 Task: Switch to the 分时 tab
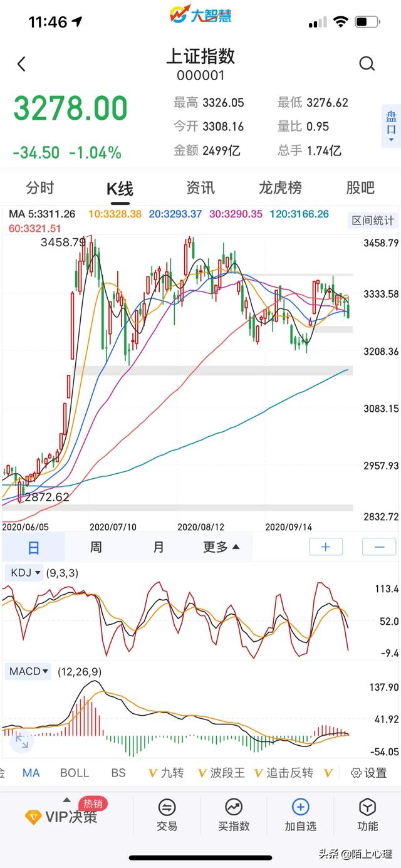(40, 187)
